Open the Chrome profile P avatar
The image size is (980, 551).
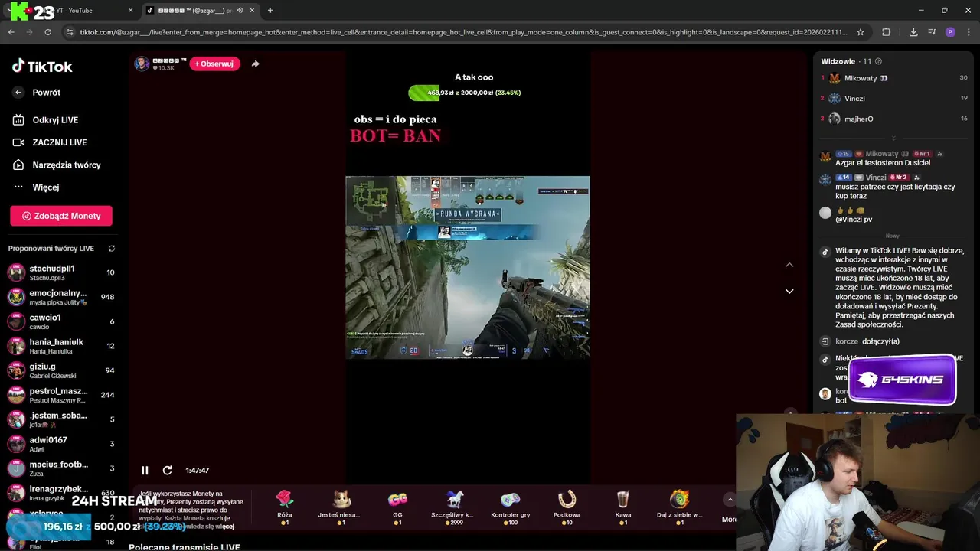950,32
